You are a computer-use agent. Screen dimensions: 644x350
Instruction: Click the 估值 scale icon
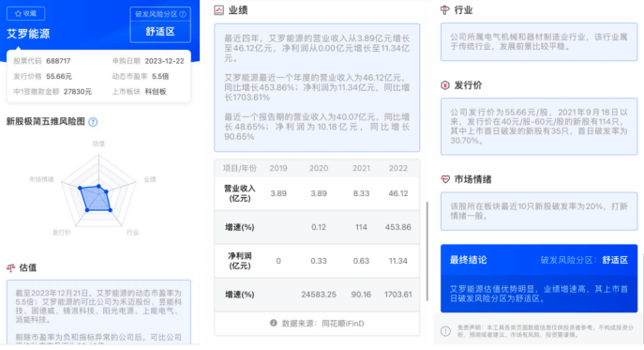10,268
